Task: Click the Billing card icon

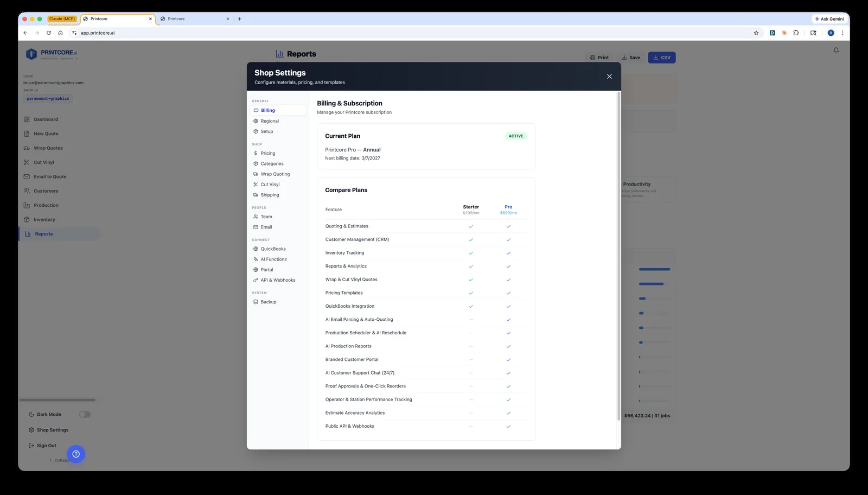Action: click(x=256, y=110)
